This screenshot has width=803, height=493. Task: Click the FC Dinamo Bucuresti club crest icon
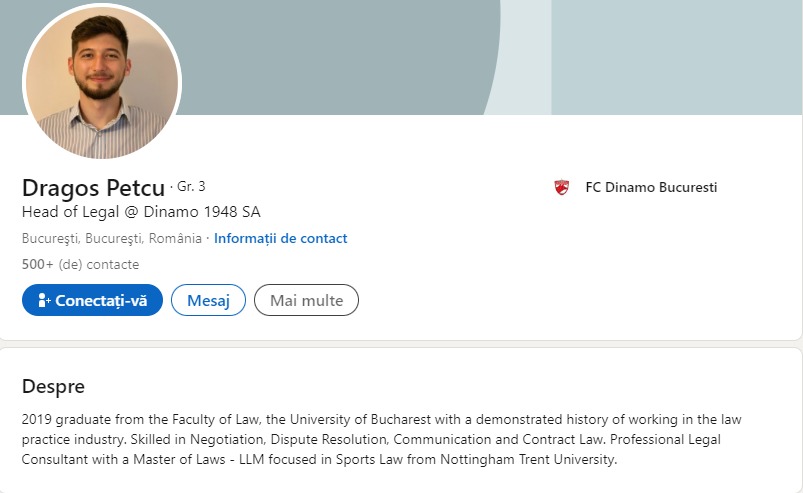pyautogui.click(x=562, y=187)
